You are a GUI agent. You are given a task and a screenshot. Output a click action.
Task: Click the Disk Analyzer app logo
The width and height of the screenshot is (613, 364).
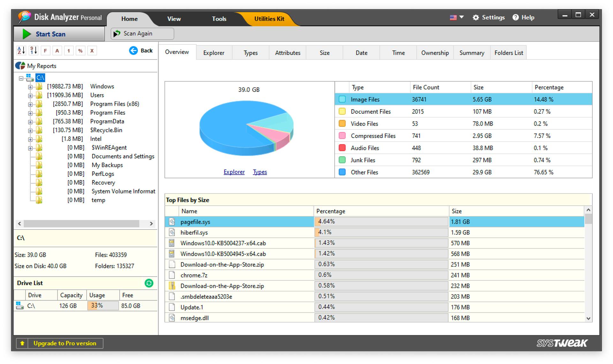point(24,17)
